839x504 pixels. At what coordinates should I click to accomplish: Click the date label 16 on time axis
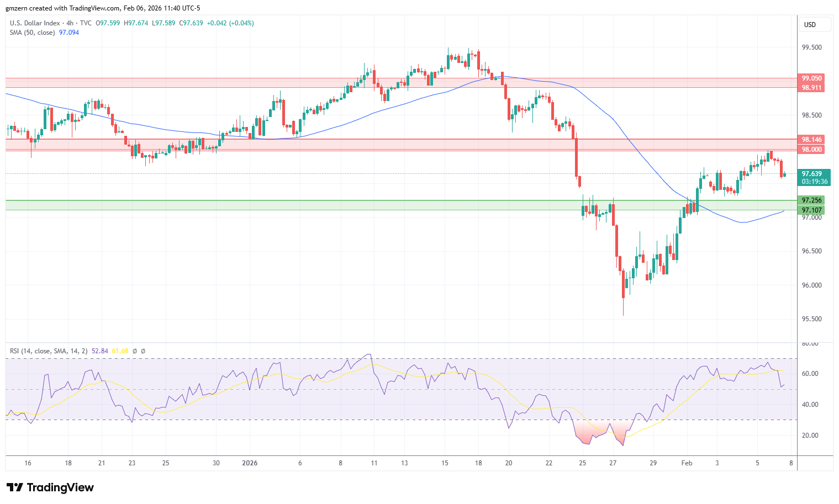(28, 463)
